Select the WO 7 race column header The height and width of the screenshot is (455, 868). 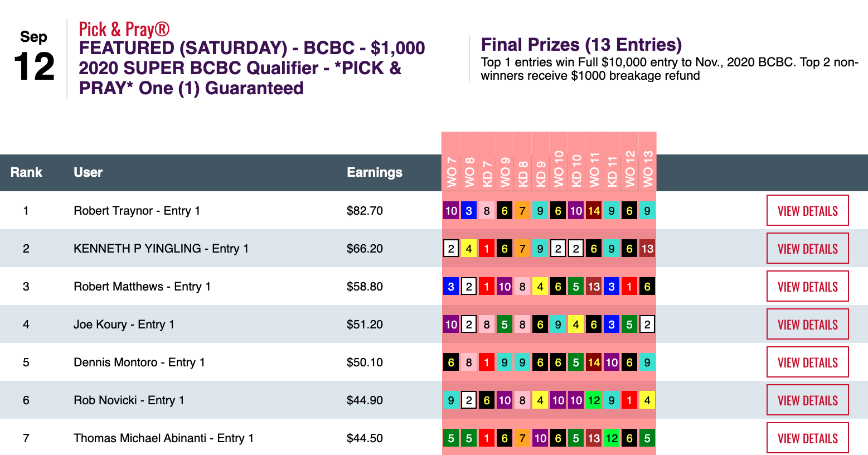(x=451, y=172)
